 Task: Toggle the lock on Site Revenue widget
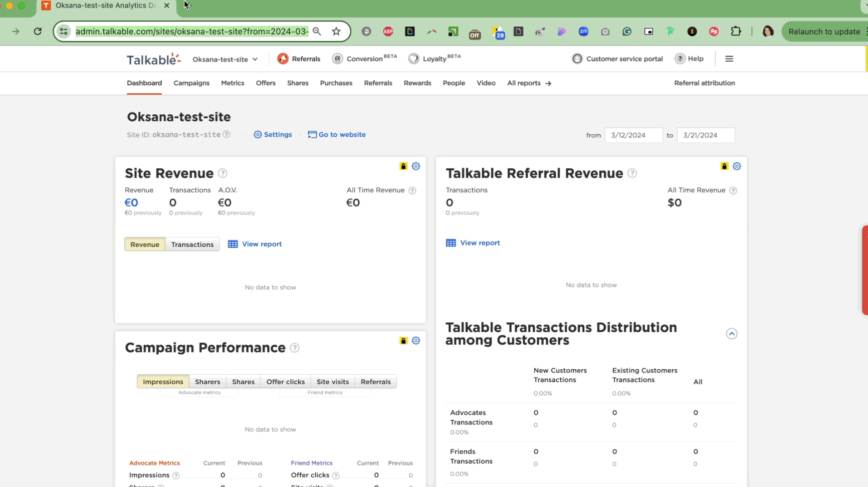tap(403, 166)
